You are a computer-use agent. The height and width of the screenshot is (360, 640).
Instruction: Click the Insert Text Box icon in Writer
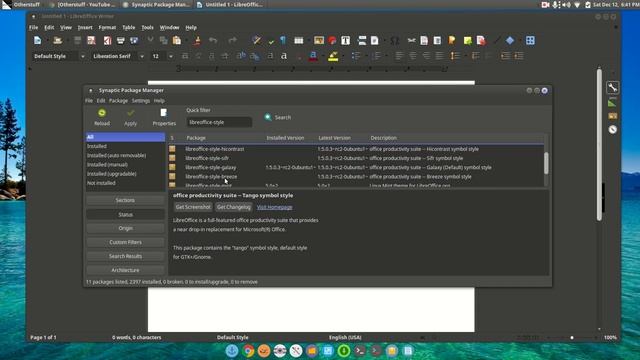click(x=345, y=40)
